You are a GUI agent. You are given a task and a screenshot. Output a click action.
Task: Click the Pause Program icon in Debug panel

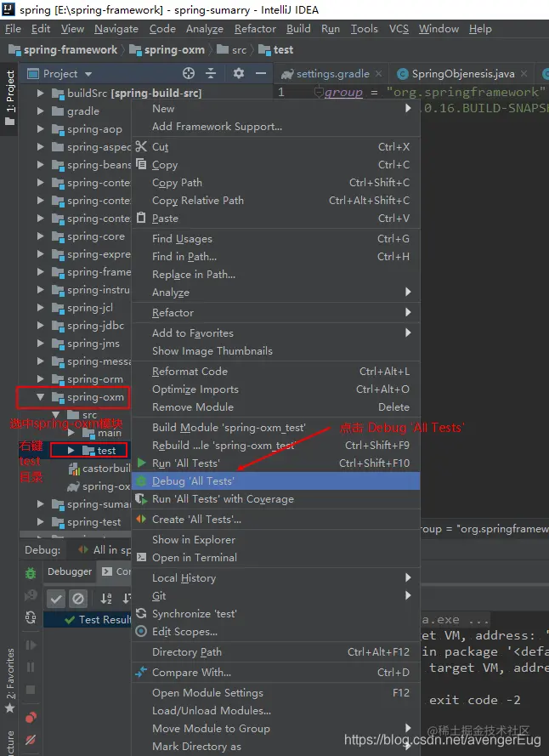[31, 668]
